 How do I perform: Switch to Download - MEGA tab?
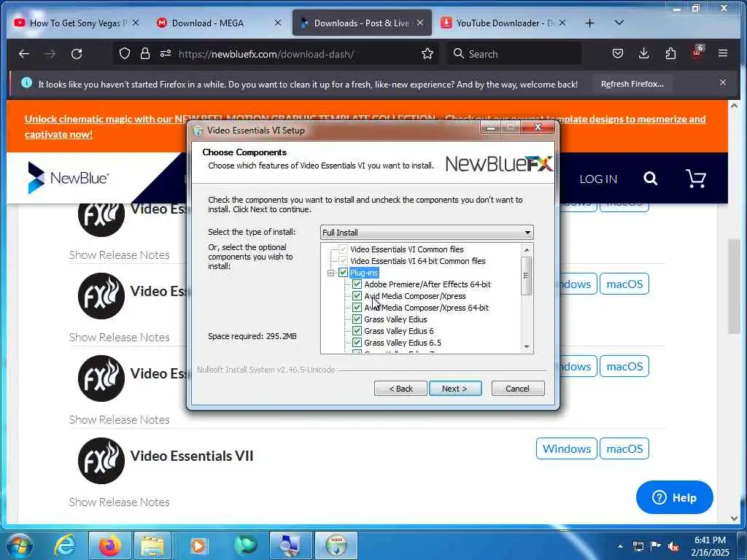point(219,23)
